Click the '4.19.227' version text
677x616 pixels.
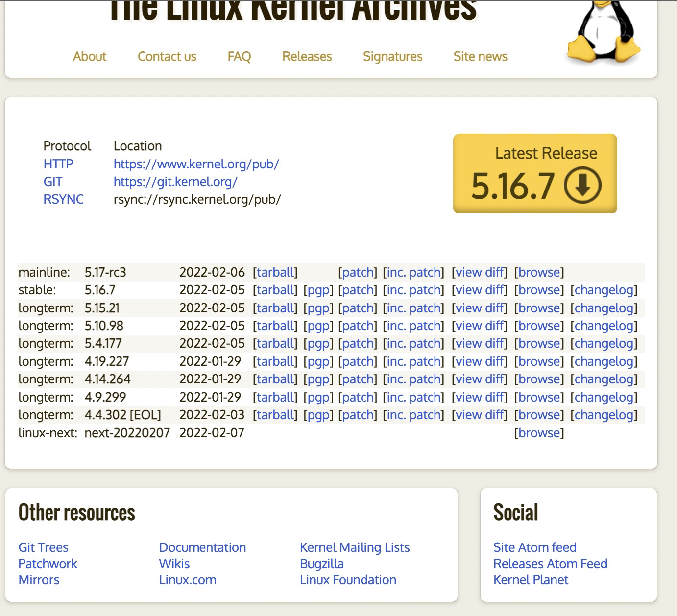[107, 361]
